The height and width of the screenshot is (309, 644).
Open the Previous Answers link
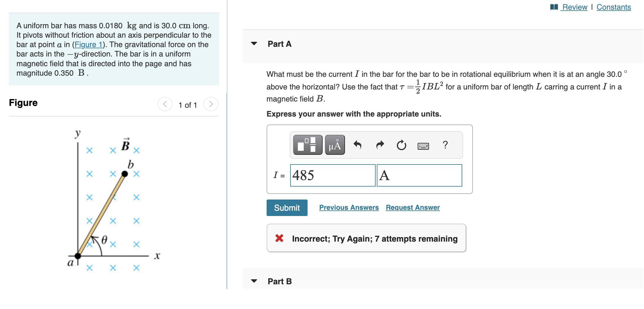coord(349,207)
